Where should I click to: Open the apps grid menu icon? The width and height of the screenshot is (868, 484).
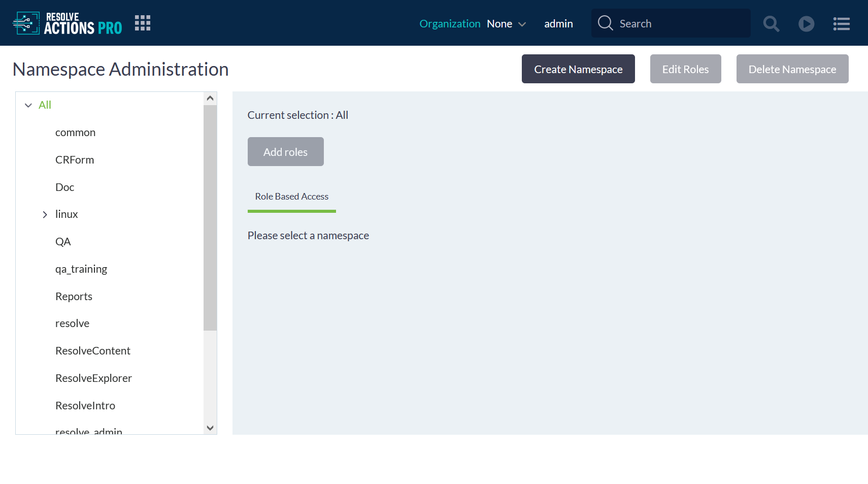point(143,23)
